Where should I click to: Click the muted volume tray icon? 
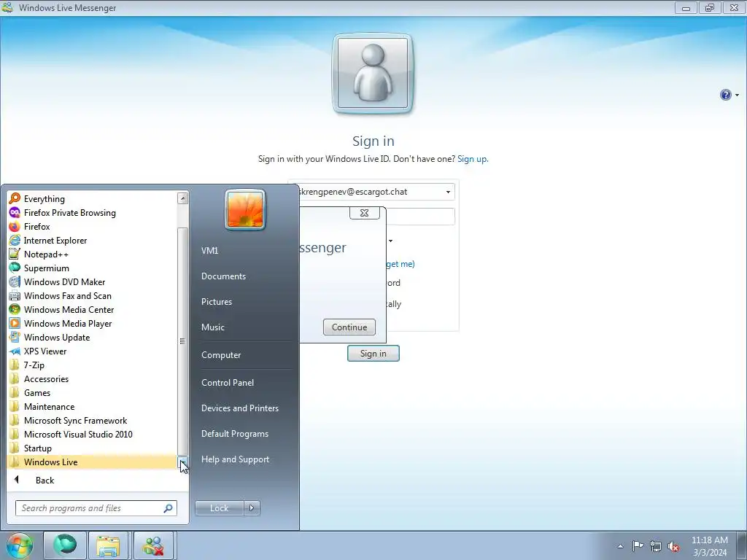673,546
